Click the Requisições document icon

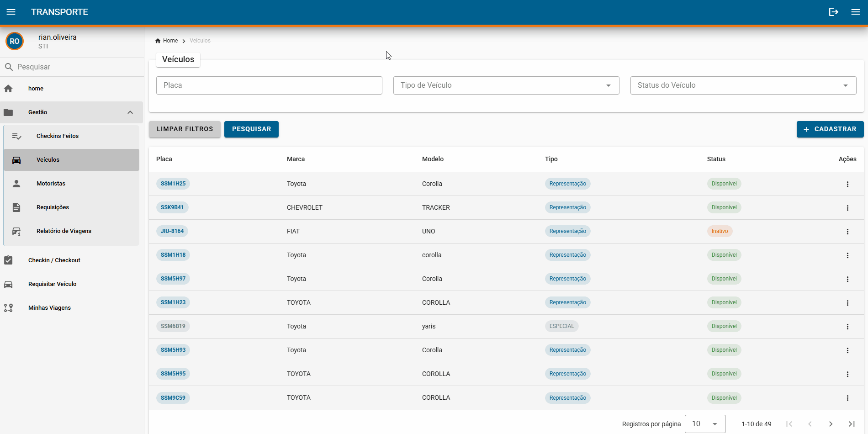16,207
